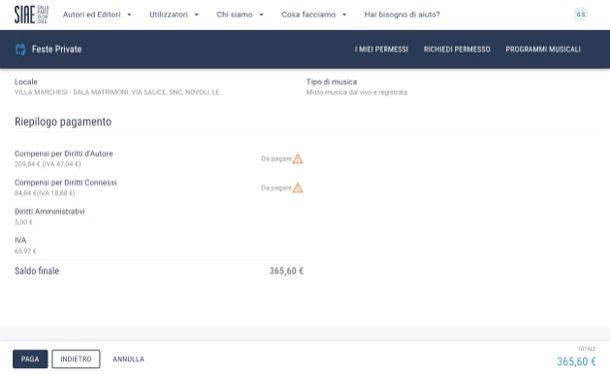The image size is (610, 374).
Task: Go to I MIEI PERMESSI tab
Action: pyautogui.click(x=381, y=49)
